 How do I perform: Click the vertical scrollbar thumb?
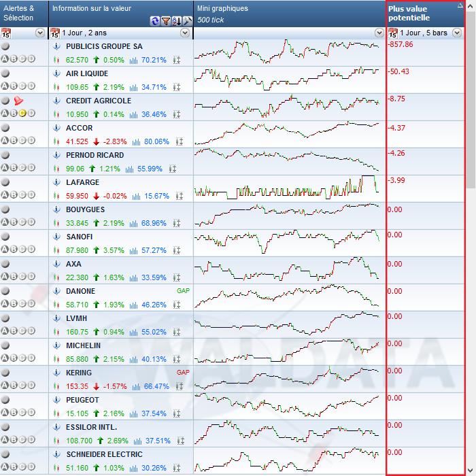coord(471,100)
